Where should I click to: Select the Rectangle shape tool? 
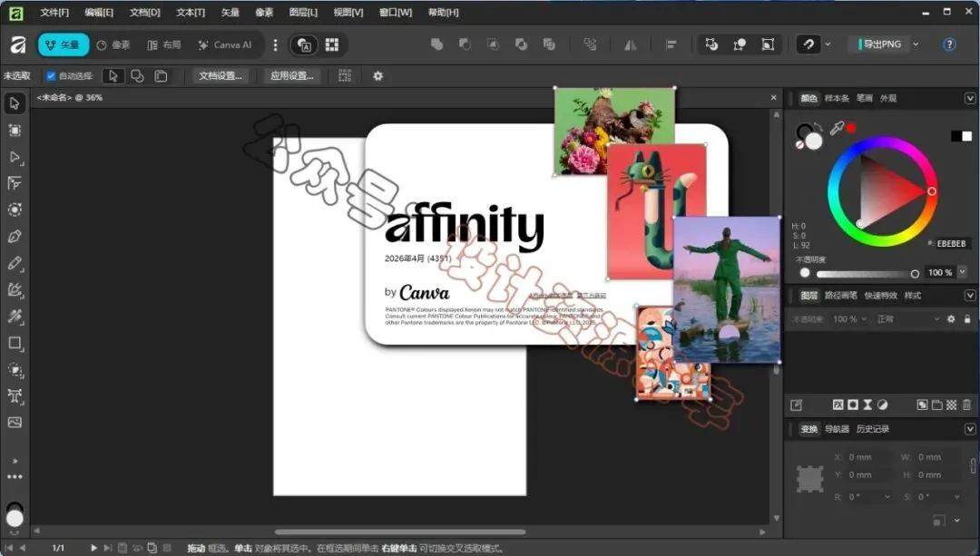click(15, 343)
